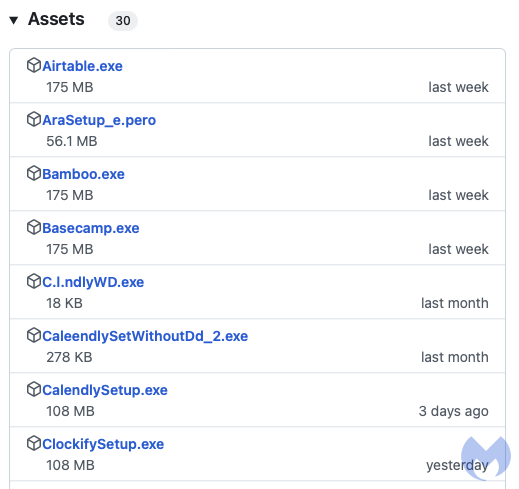This screenshot has width=519, height=489.
Task: Download the Airtable.exe asset
Action: 83,66
